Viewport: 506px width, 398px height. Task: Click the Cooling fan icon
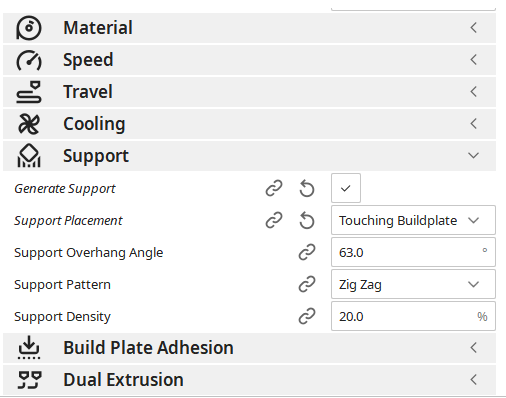(29, 124)
